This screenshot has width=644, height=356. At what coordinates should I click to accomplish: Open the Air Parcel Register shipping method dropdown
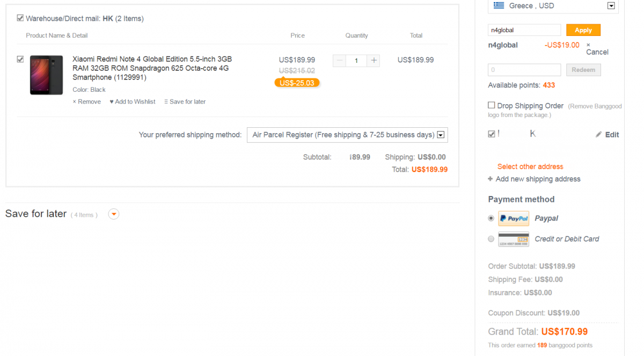tap(347, 135)
